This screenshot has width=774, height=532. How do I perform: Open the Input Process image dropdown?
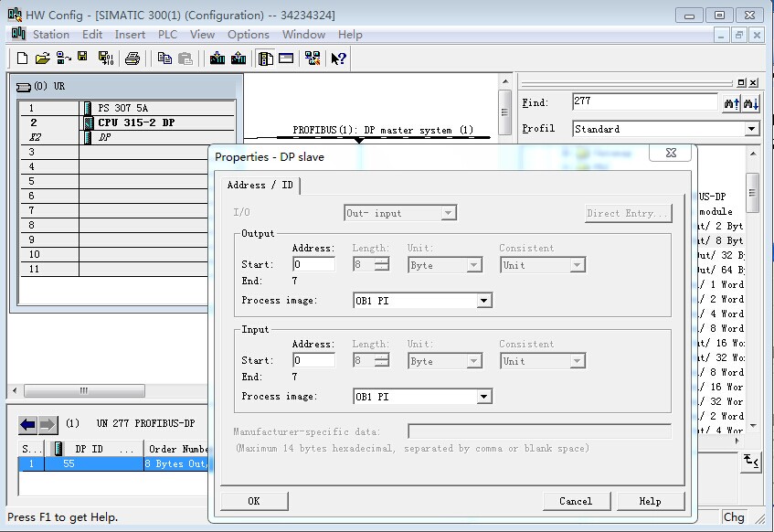point(484,397)
